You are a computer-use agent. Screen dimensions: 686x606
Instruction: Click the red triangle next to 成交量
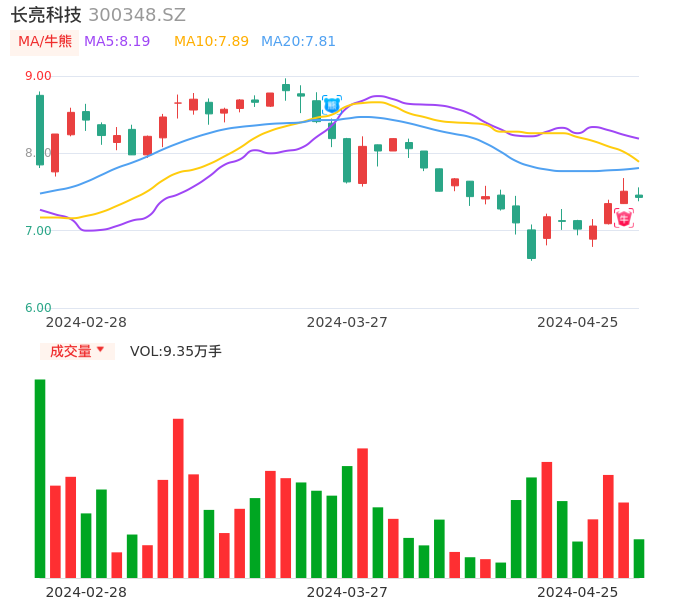(101, 349)
